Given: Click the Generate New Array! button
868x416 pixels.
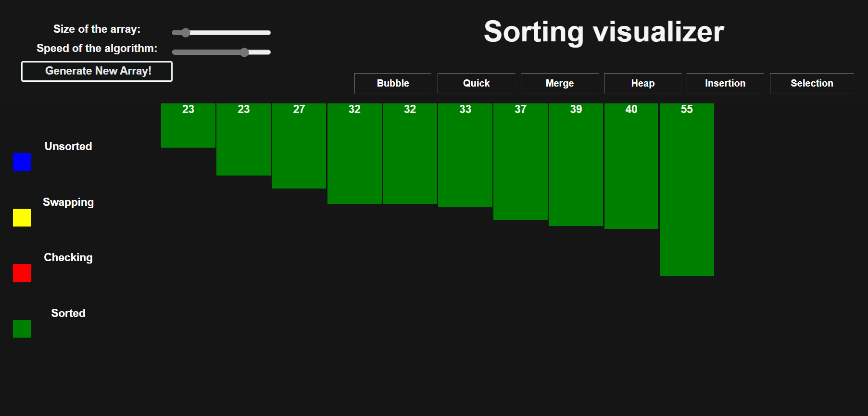Looking at the screenshot, I should [97, 71].
